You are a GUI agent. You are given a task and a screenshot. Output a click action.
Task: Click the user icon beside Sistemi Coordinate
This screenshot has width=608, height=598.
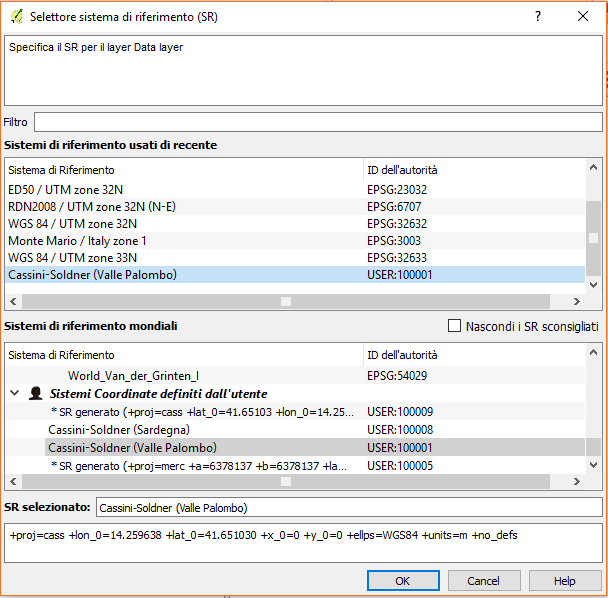[x=35, y=394]
